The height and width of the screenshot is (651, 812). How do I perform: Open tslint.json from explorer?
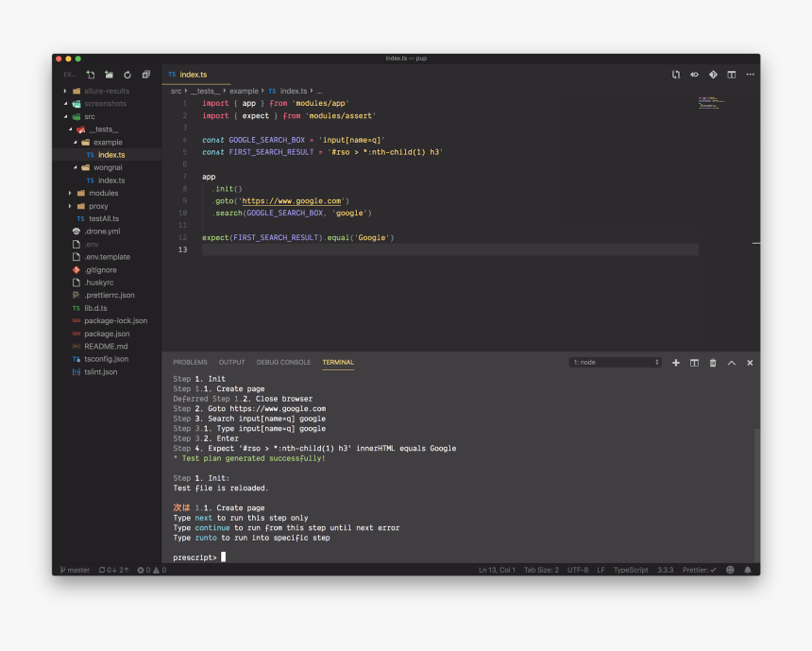point(100,371)
